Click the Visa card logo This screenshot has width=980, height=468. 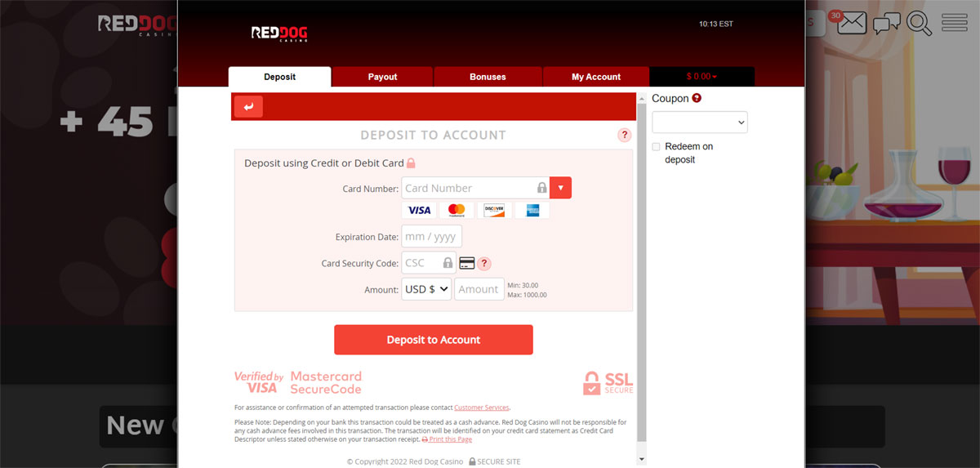click(x=419, y=211)
